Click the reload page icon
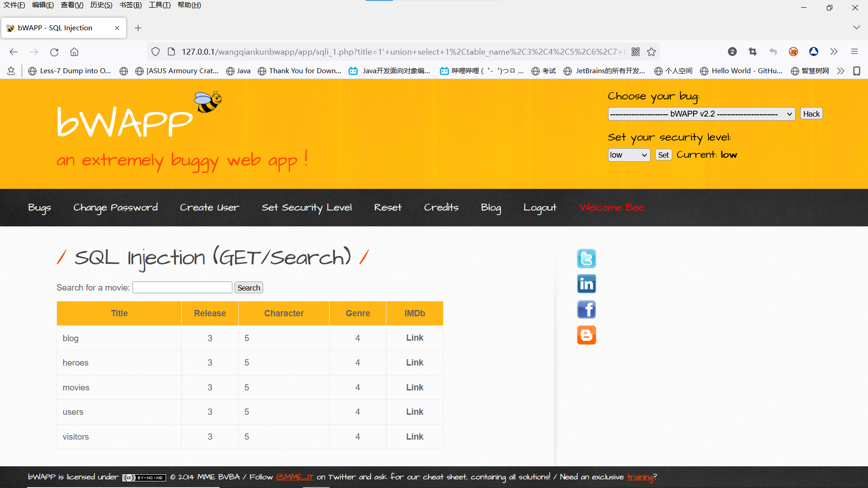 pyautogui.click(x=54, y=52)
